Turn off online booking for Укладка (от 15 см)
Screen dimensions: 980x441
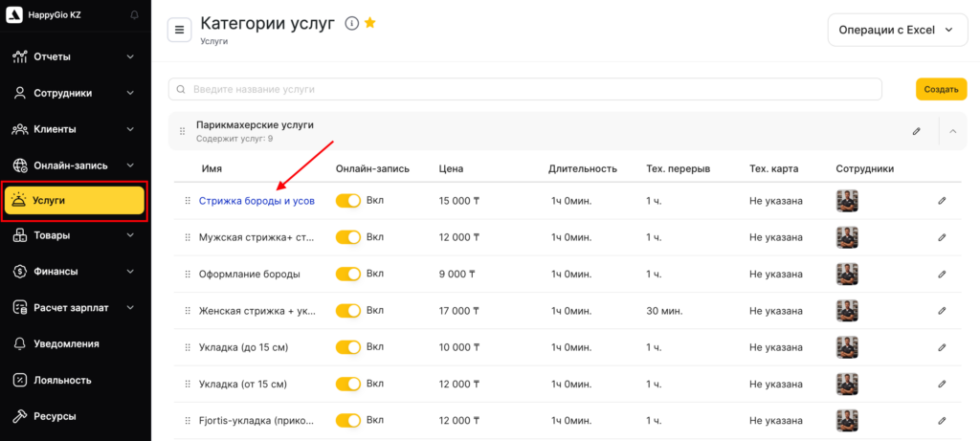(x=348, y=384)
